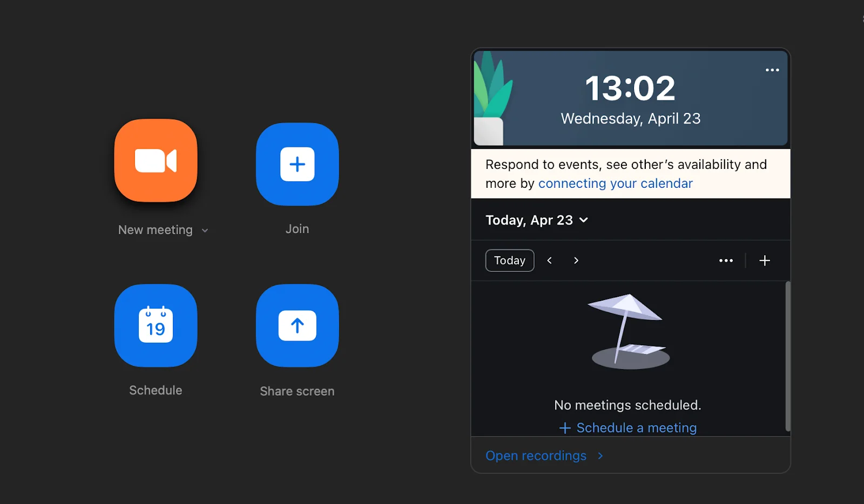Click the New meeting label text
Image resolution: width=864 pixels, height=504 pixels.
156,230
